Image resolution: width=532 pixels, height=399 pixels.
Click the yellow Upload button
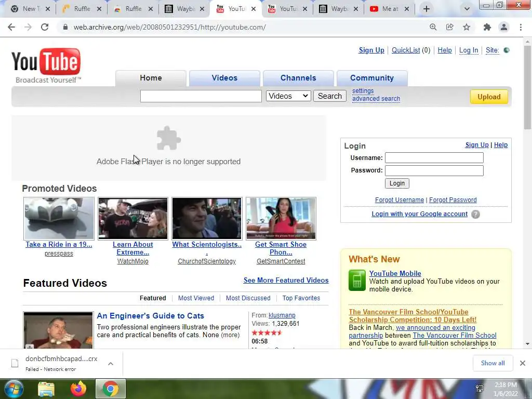[489, 97]
